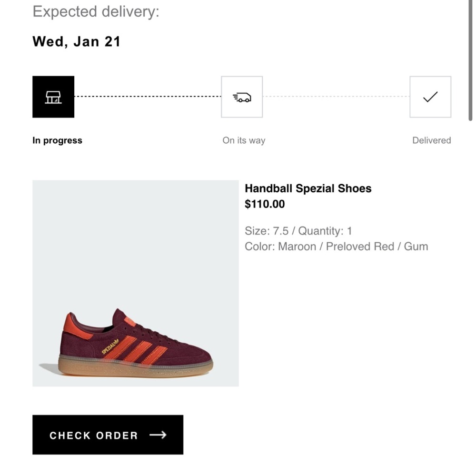This screenshot has height=476, width=476.
Task: Select the On its way status label
Action: click(x=244, y=140)
